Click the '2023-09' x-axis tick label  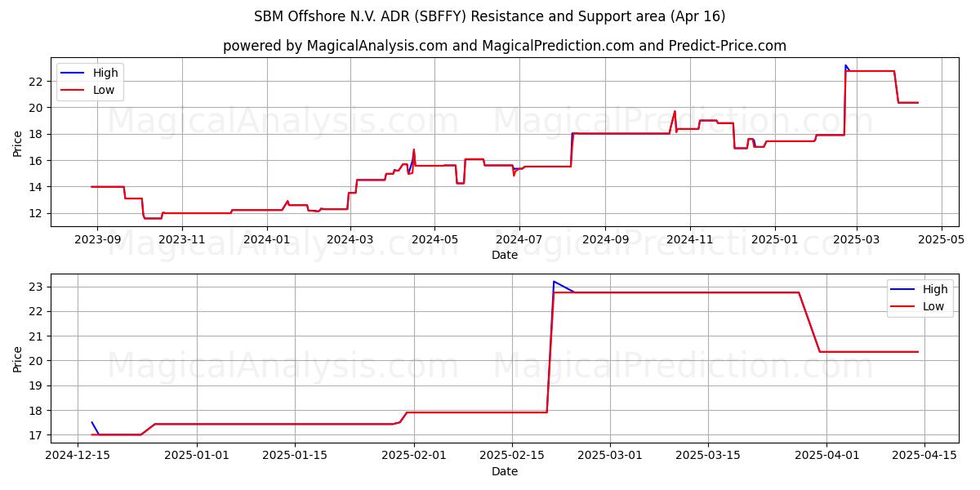(97, 239)
